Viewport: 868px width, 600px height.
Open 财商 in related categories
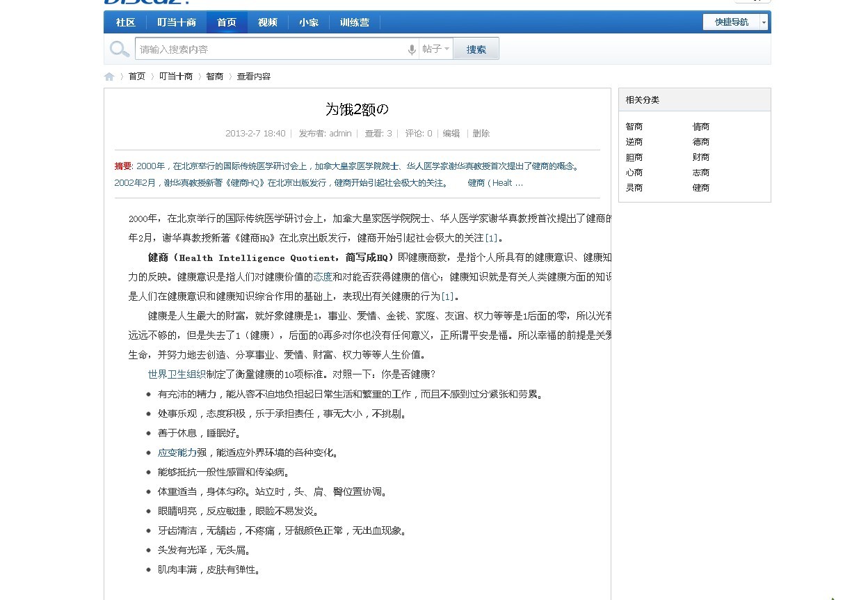701,157
